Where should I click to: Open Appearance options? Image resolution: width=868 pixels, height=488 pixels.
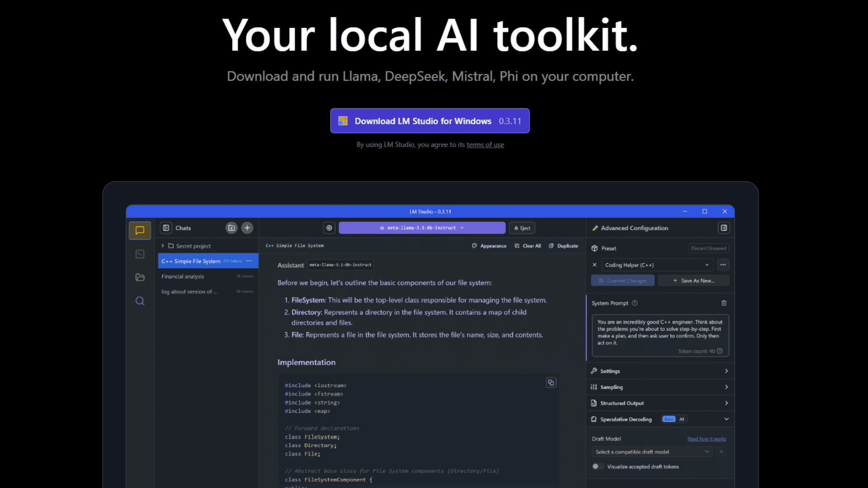489,246
